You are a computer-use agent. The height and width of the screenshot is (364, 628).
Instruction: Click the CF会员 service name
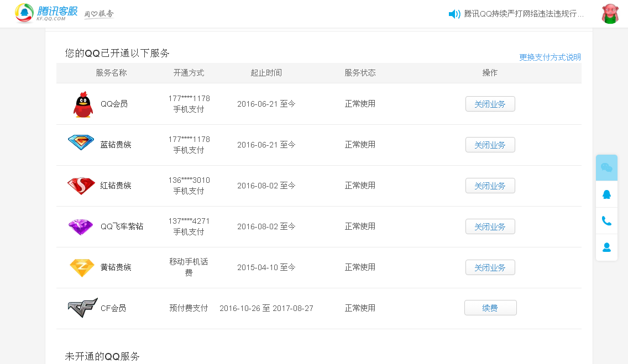113,308
